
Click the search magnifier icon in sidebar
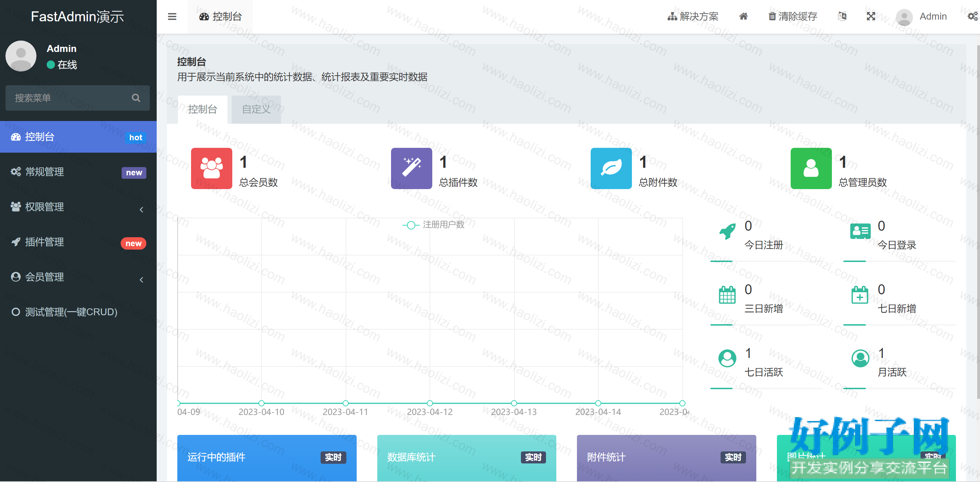tap(136, 98)
